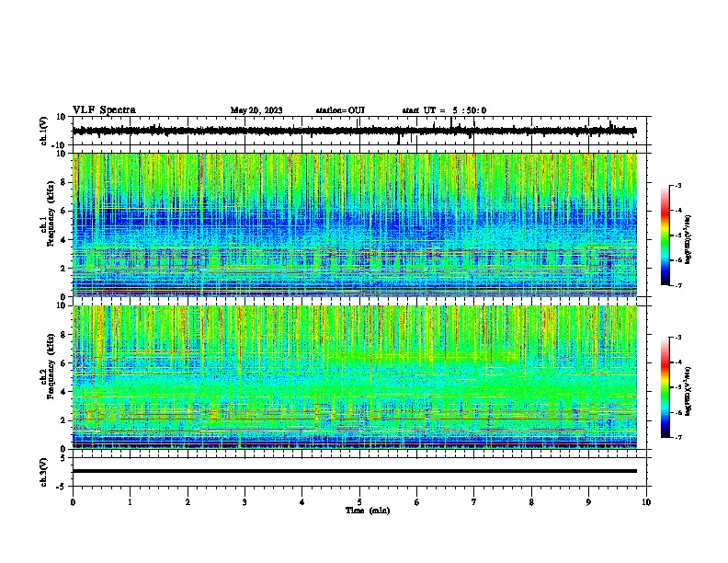728x563 pixels.
Task: Click time axis tick label "6"
Action: pos(417,502)
